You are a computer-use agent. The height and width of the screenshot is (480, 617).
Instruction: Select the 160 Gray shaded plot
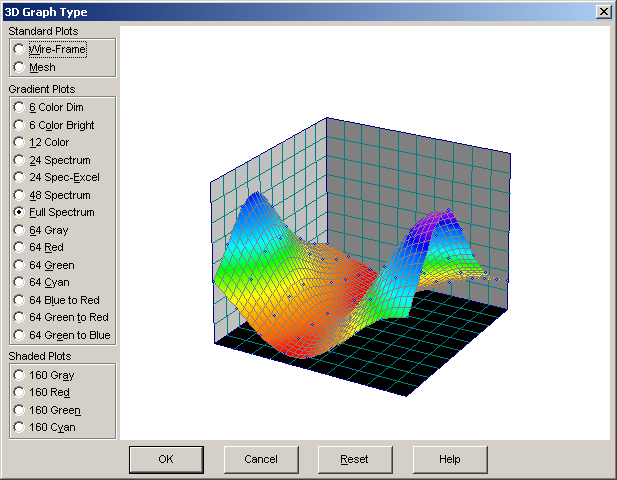44,375
